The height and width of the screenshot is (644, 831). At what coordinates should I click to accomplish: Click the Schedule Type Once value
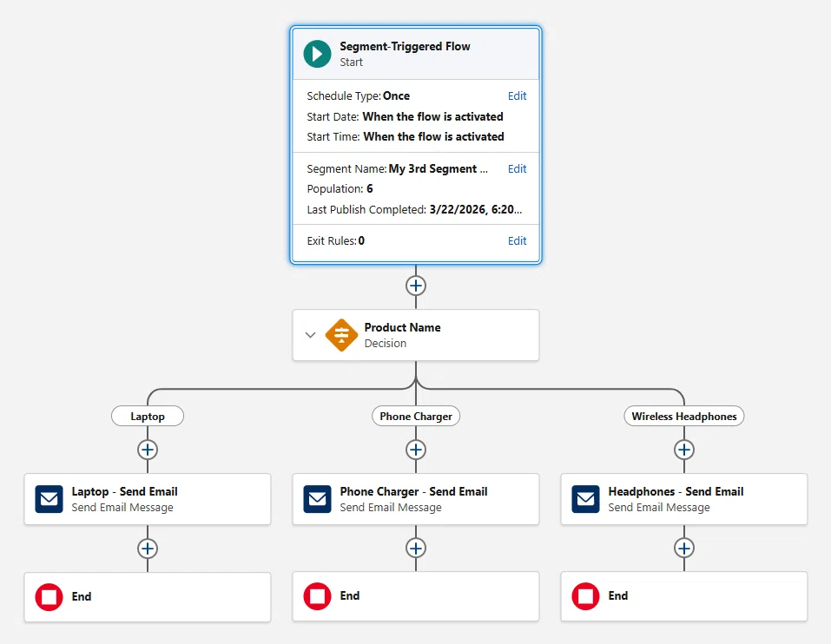[x=397, y=95]
